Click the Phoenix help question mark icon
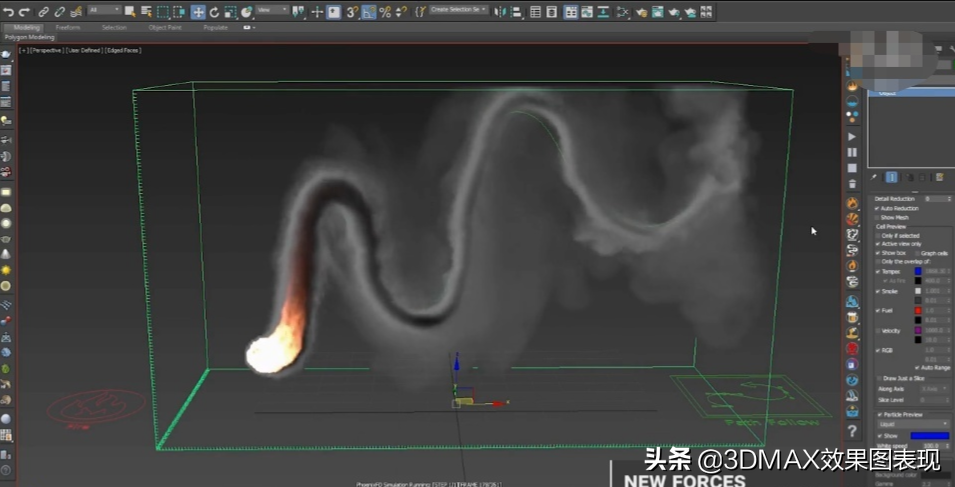The height and width of the screenshot is (487, 955). click(852, 432)
